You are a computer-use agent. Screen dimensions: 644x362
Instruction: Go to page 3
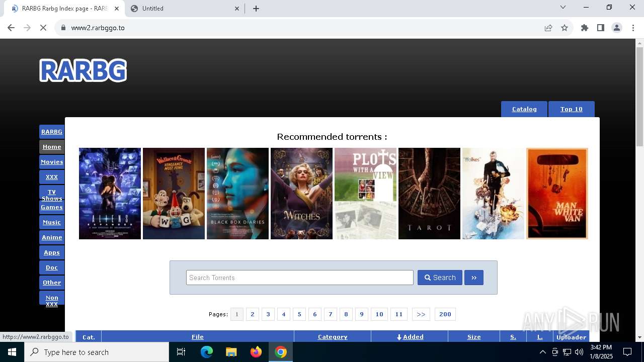(x=268, y=314)
